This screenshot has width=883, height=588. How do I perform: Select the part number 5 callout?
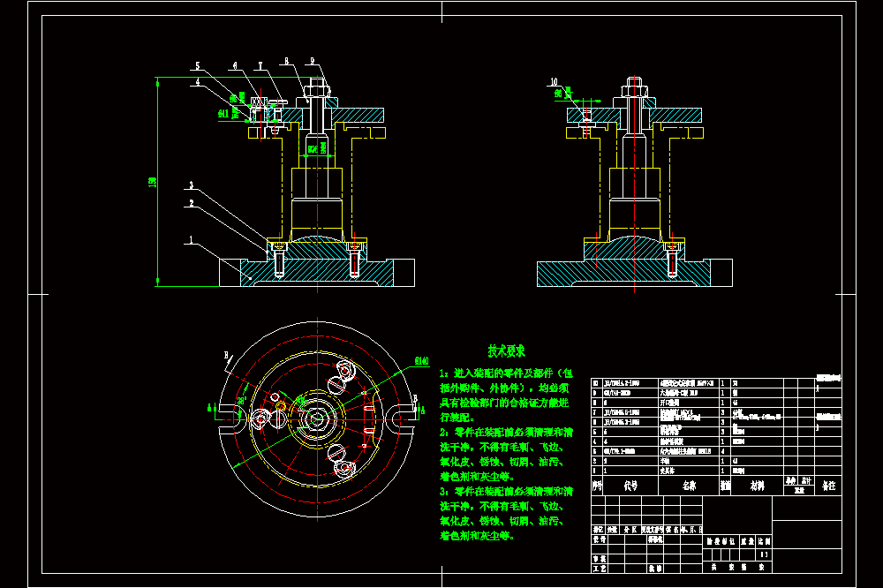point(198,66)
